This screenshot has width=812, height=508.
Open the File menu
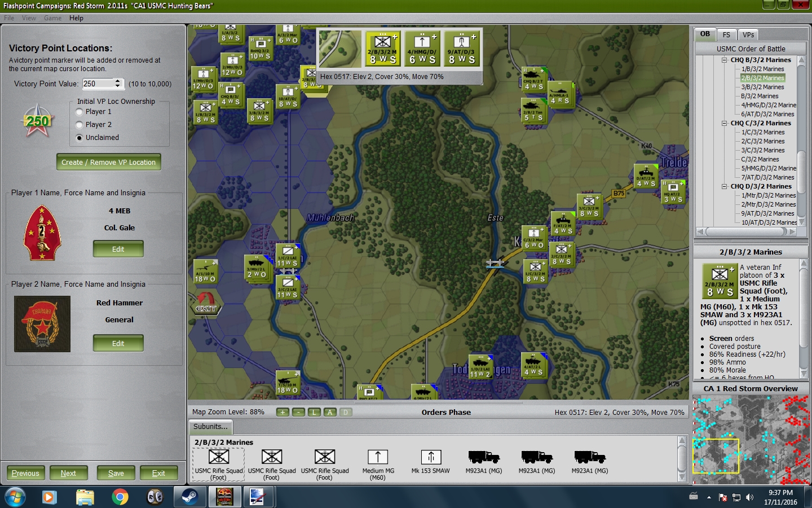[9, 18]
